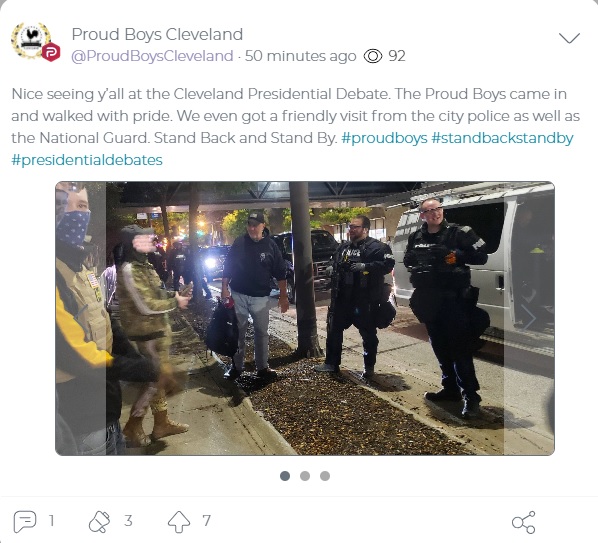
Task: Click the red Parler badge on the avatar
Action: pos(51,52)
